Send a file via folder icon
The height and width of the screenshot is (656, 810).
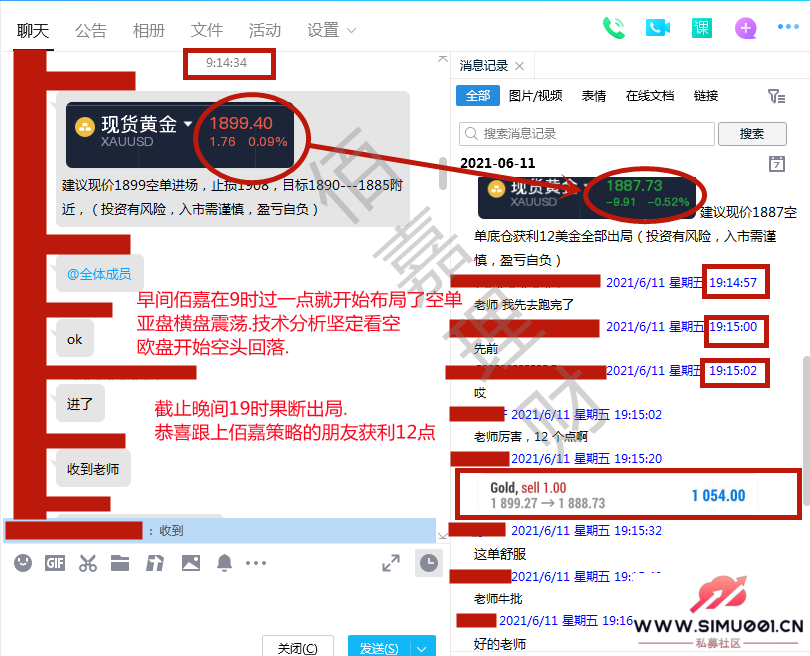120,563
